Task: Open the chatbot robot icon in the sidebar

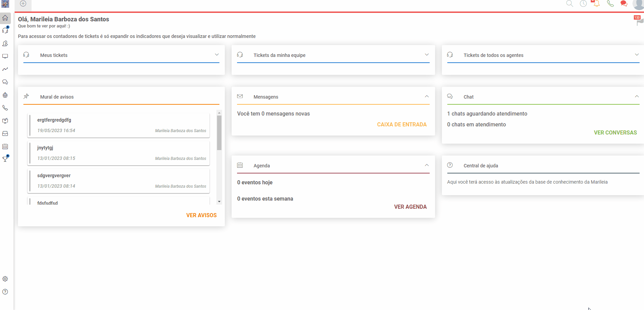Action: click(x=5, y=95)
